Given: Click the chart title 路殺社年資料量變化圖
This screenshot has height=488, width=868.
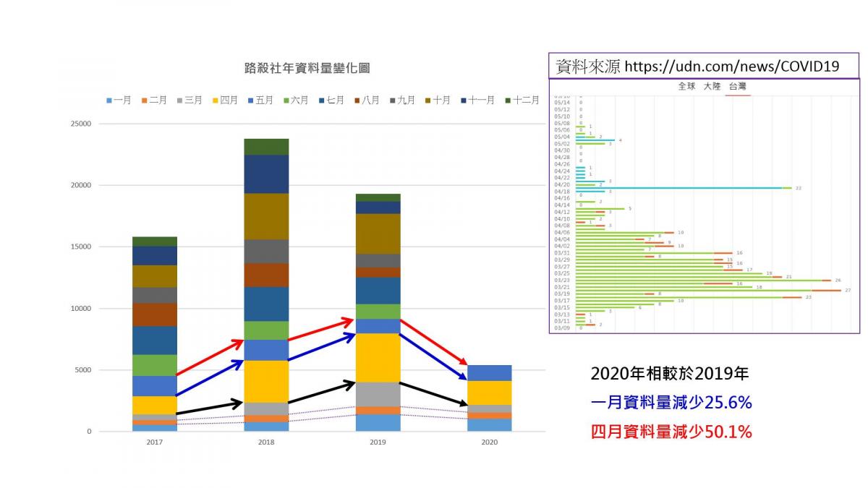Looking at the screenshot, I should point(307,69).
